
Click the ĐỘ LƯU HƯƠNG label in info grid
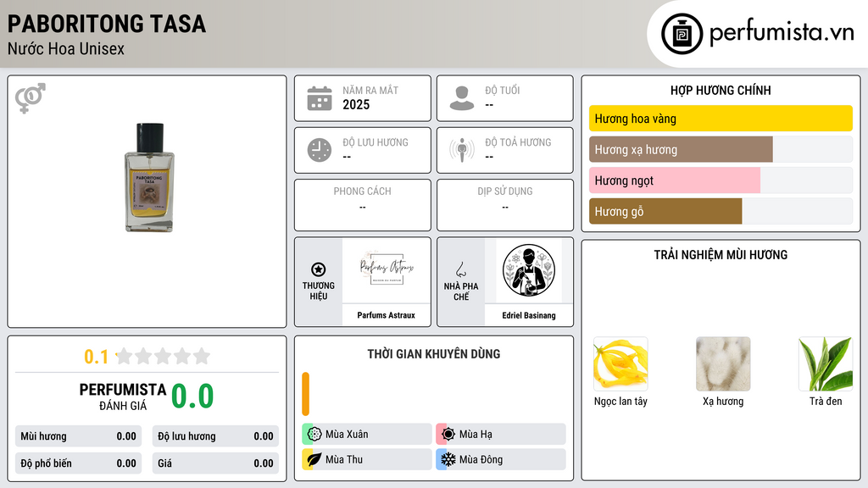coord(376,142)
